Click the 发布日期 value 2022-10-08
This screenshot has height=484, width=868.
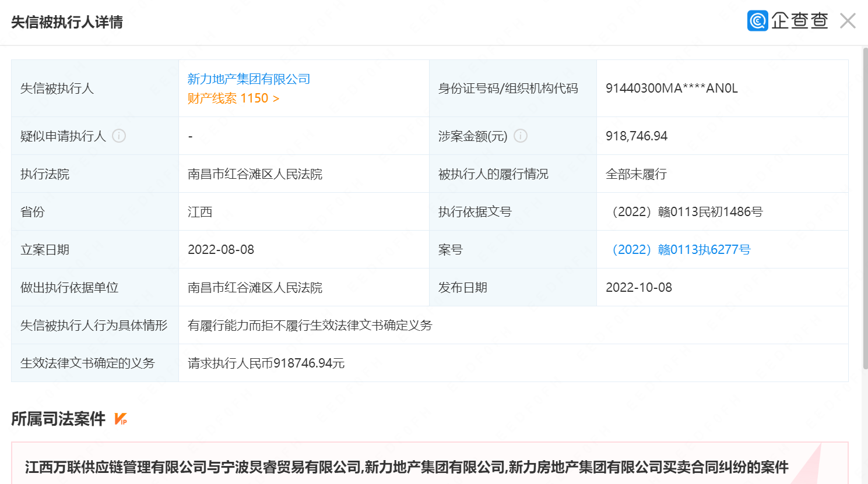click(x=639, y=287)
